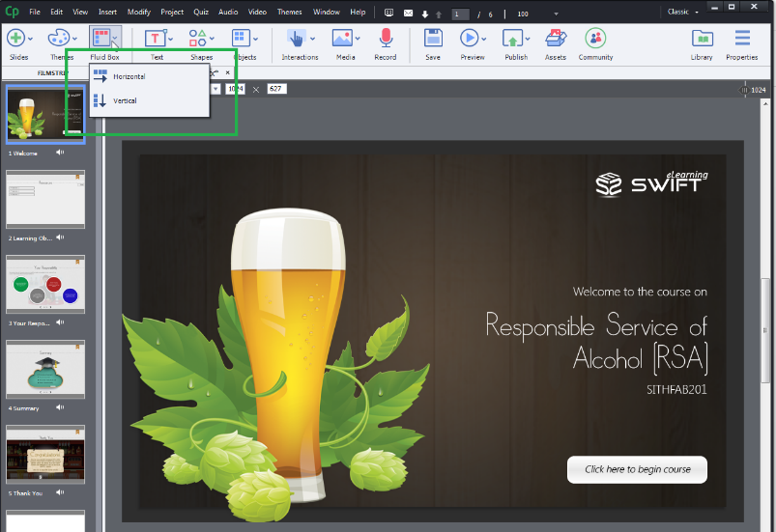Click audio speaker icon for slide 2
The image size is (776, 532).
click(60, 238)
